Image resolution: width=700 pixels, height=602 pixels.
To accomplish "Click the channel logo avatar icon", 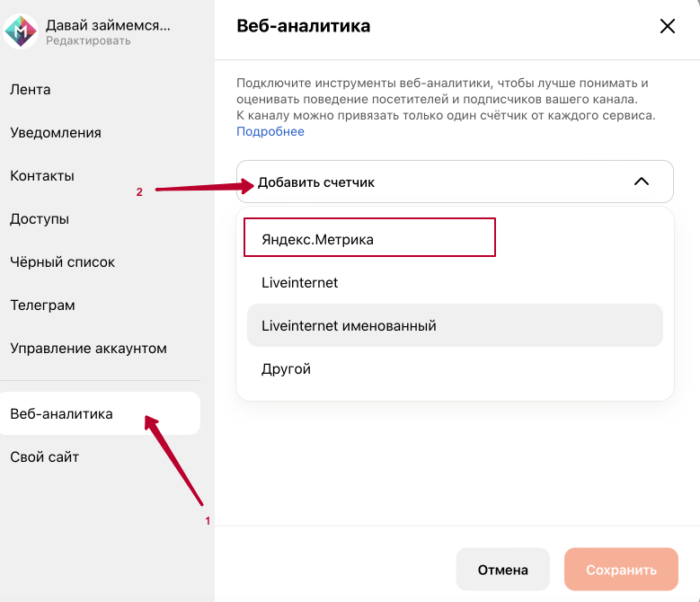I will [22, 31].
